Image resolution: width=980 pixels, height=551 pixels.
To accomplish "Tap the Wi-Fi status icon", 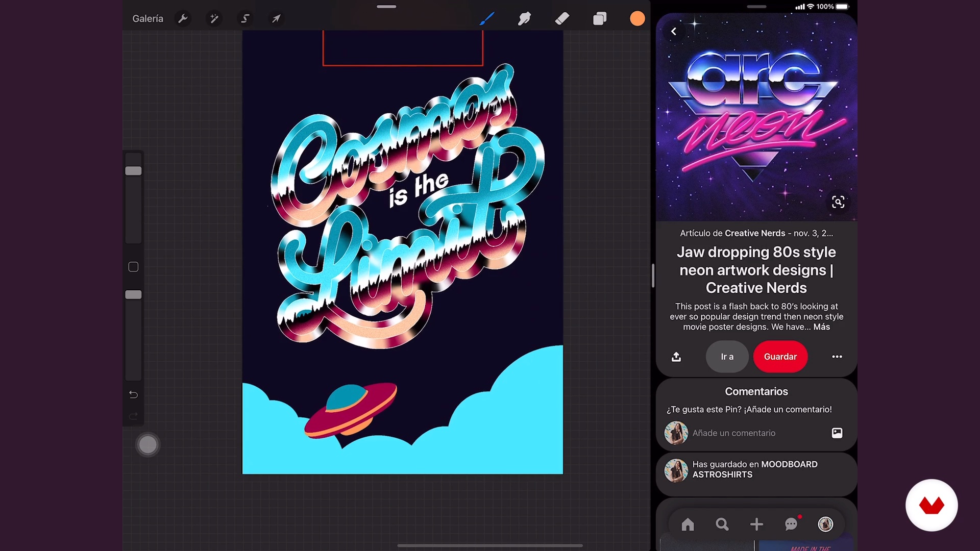I will (x=811, y=7).
